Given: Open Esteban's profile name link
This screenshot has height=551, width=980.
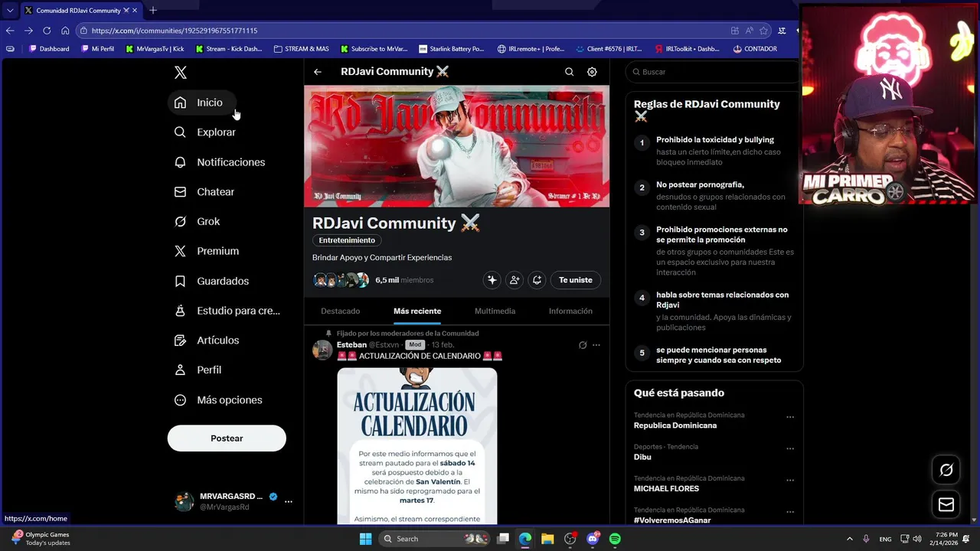Looking at the screenshot, I should (x=351, y=345).
